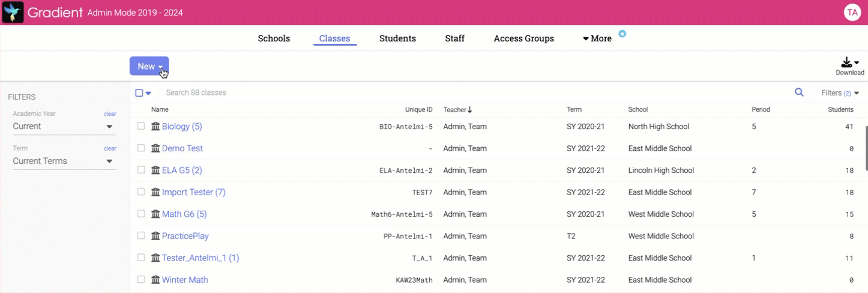Expand the Filters (2) dropdown
The image size is (868, 293).
(840, 93)
